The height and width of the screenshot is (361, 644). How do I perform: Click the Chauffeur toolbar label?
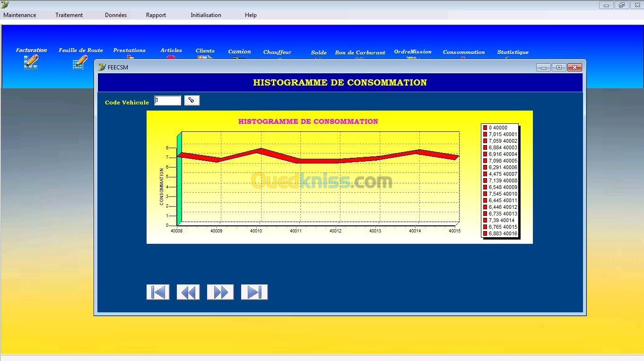(x=277, y=52)
